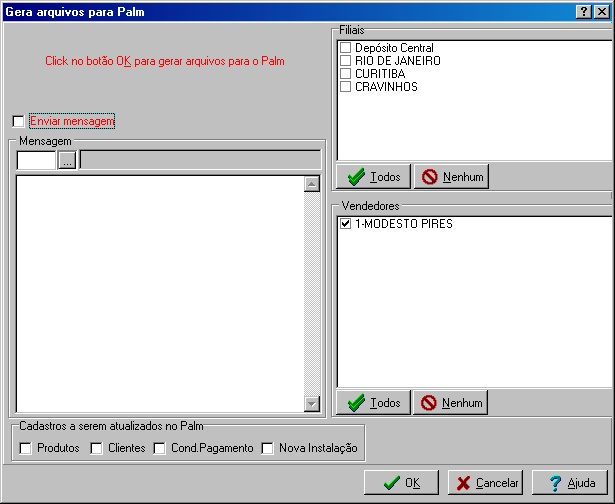Select all branches with Filiais Todos button
615x504 pixels.
(x=373, y=177)
